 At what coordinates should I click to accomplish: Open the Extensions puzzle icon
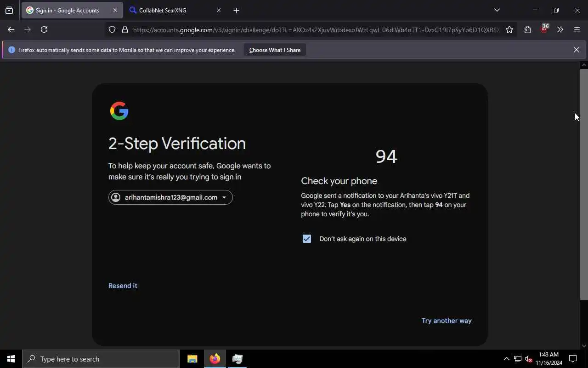pyautogui.click(x=527, y=29)
